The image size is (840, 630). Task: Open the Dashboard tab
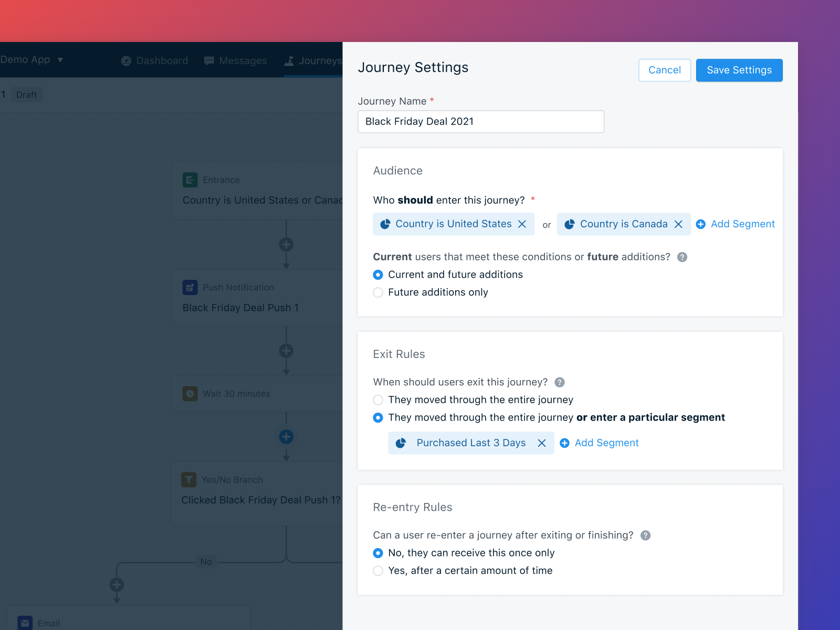(154, 61)
